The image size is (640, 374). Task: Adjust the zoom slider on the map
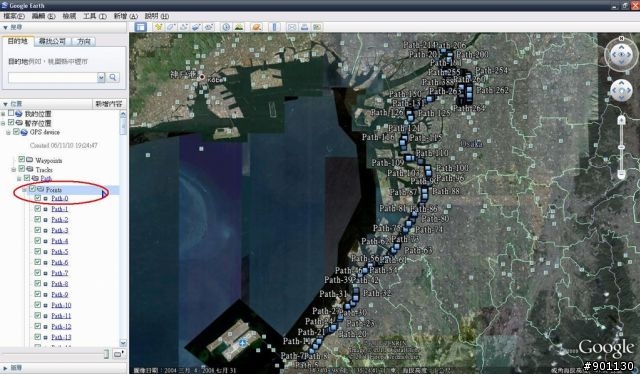(621, 147)
